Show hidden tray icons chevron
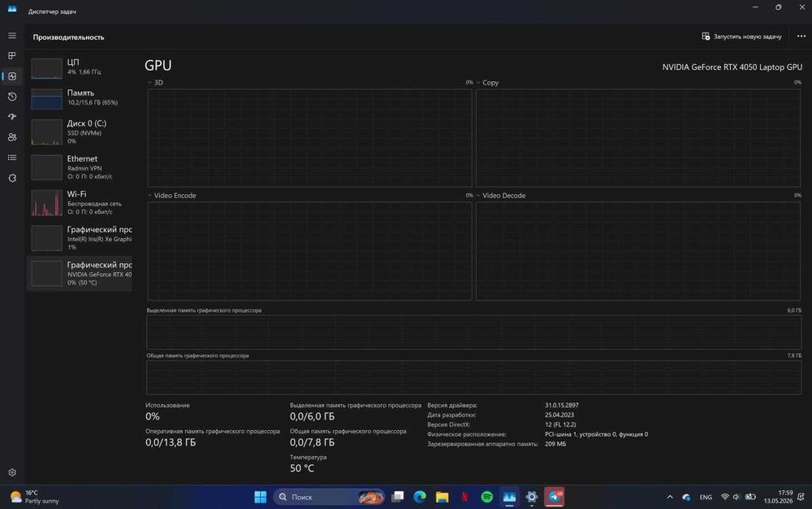812x509 pixels. [x=670, y=497]
